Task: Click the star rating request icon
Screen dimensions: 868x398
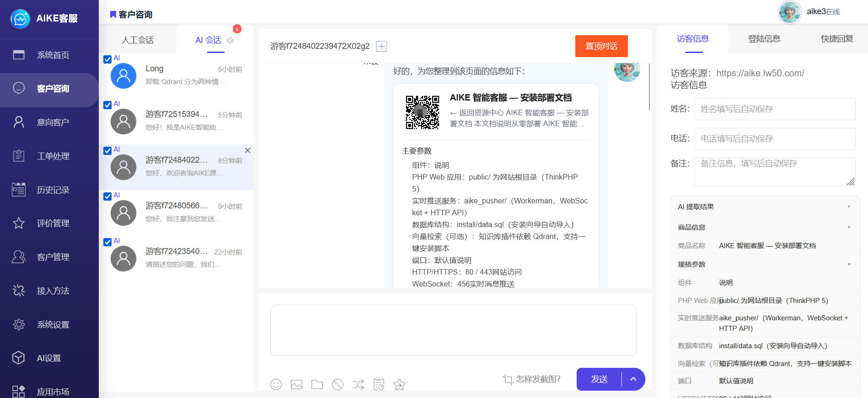Action: pos(399,385)
